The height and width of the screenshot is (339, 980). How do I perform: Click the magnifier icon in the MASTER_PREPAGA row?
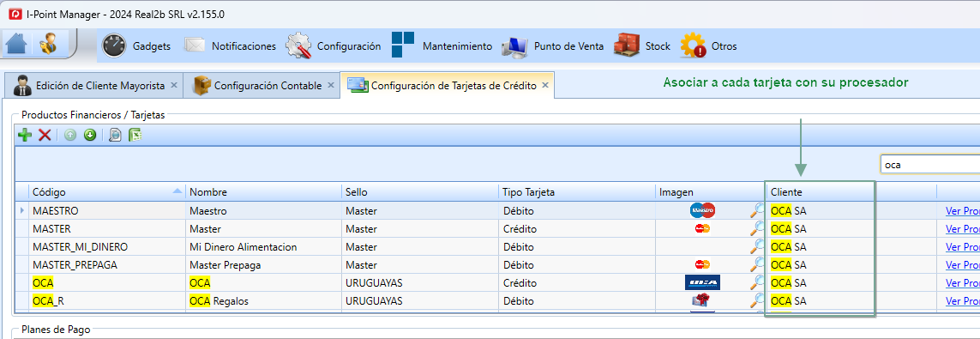(x=757, y=264)
